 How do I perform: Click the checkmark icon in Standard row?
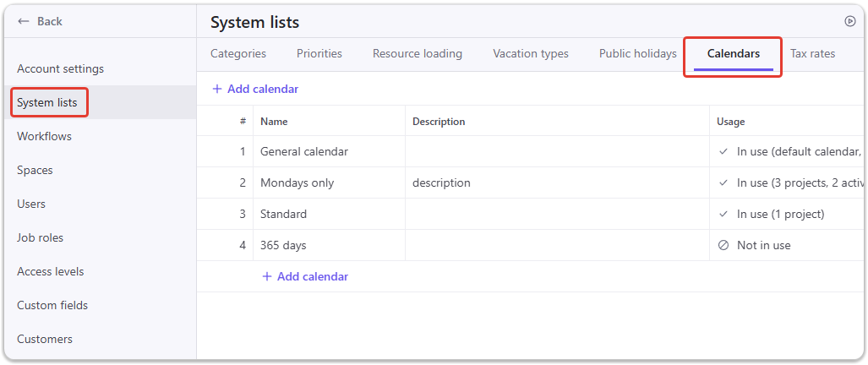[723, 214]
